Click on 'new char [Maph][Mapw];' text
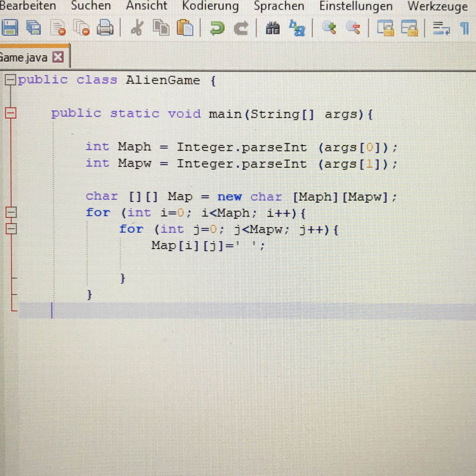476x476 pixels. point(307,197)
